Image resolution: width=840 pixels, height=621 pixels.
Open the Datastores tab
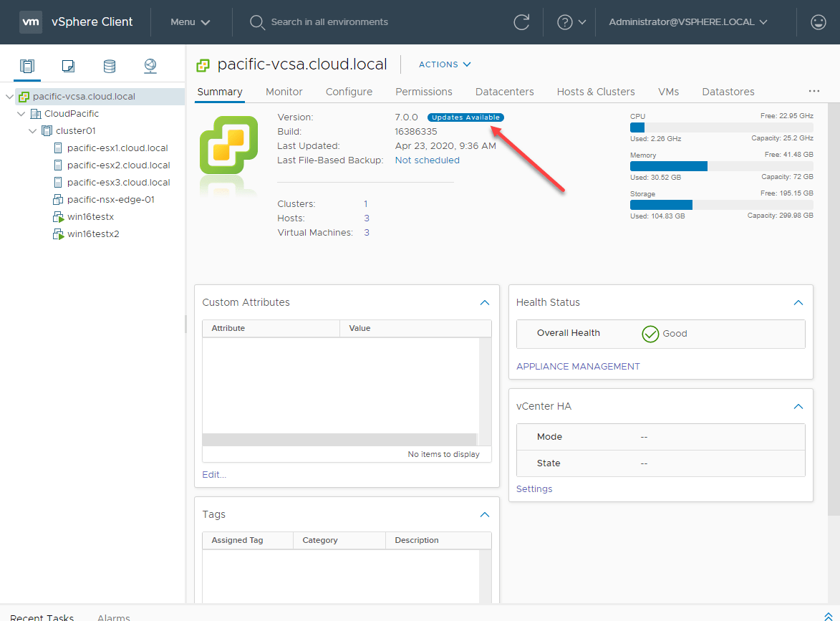[x=728, y=92]
